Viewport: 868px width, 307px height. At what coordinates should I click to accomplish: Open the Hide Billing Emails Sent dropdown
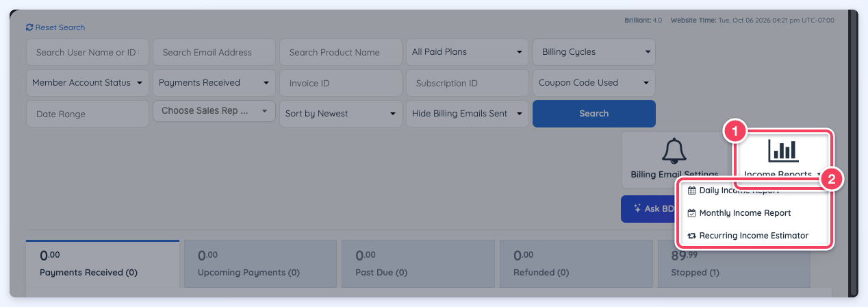point(467,113)
